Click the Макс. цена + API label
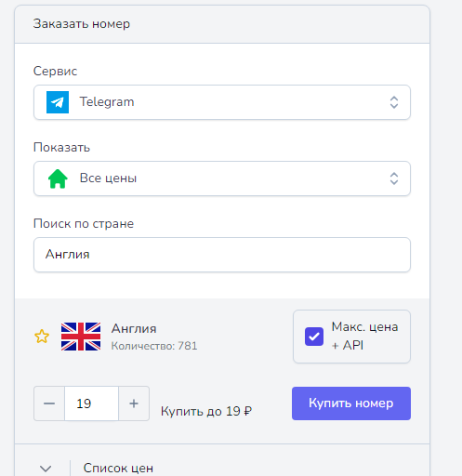Image resolution: width=462 pixels, height=476 pixels. (x=364, y=337)
